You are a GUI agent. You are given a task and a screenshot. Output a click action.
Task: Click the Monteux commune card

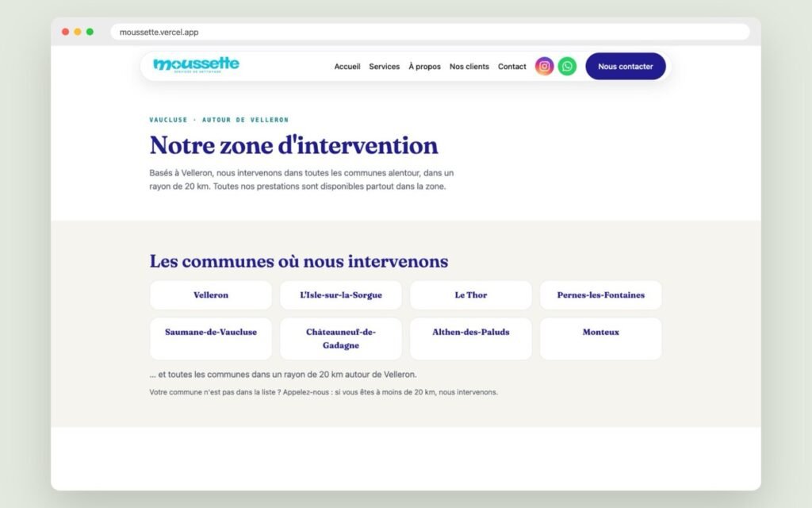[x=601, y=339]
